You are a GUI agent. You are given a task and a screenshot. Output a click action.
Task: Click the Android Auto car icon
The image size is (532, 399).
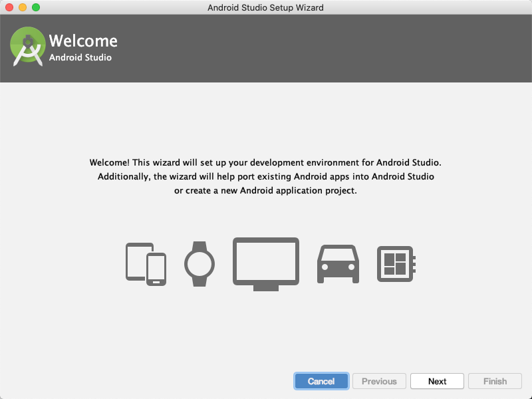(x=338, y=264)
